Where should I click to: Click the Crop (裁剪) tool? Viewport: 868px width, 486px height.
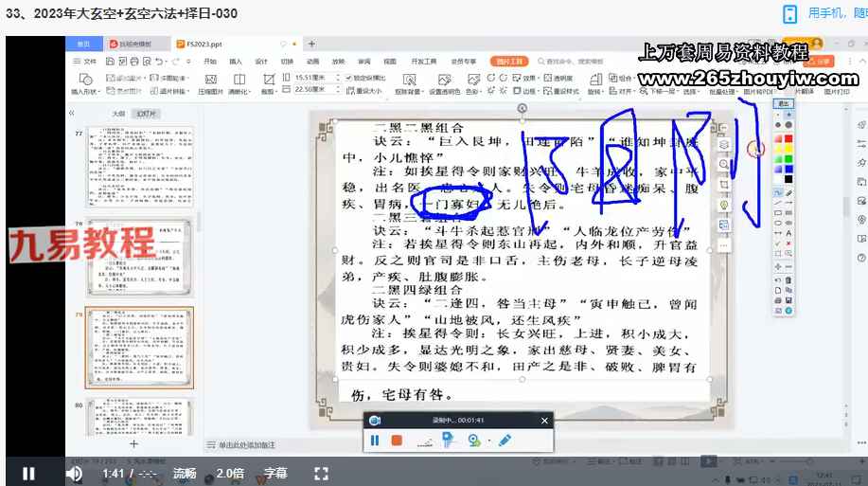click(x=268, y=80)
